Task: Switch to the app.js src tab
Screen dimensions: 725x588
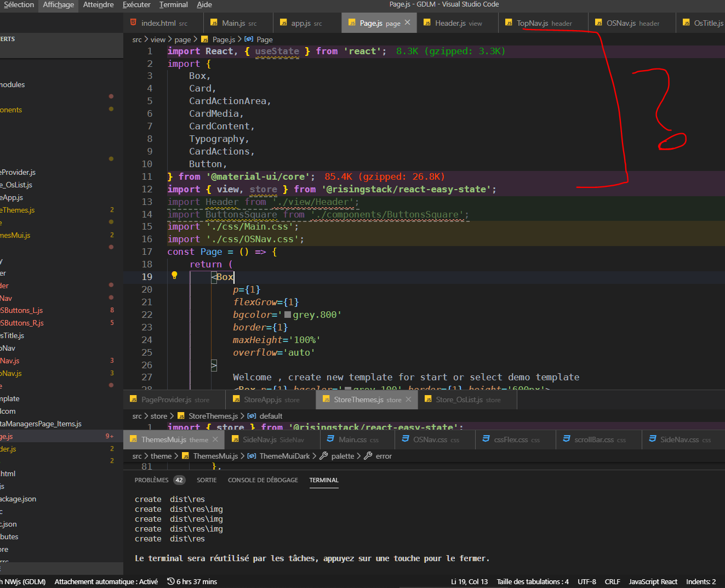Action: point(306,23)
